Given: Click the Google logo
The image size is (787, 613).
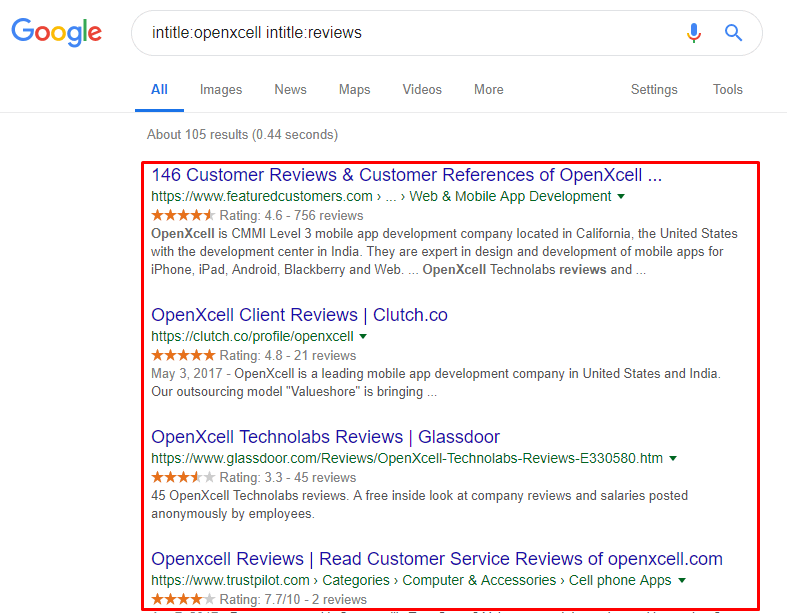Looking at the screenshot, I should [x=57, y=32].
